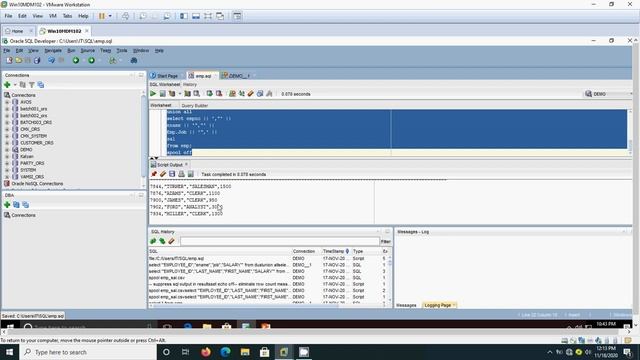Click the Rollback icon in worksheet toolbar
Screen dimensions: 640x360
pyautogui.click(x=219, y=94)
